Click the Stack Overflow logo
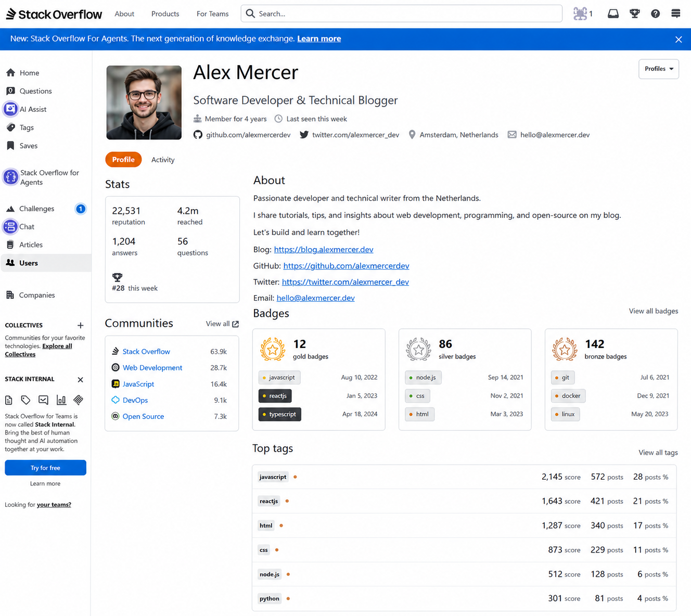Image resolution: width=691 pixels, height=616 pixels. [54, 14]
